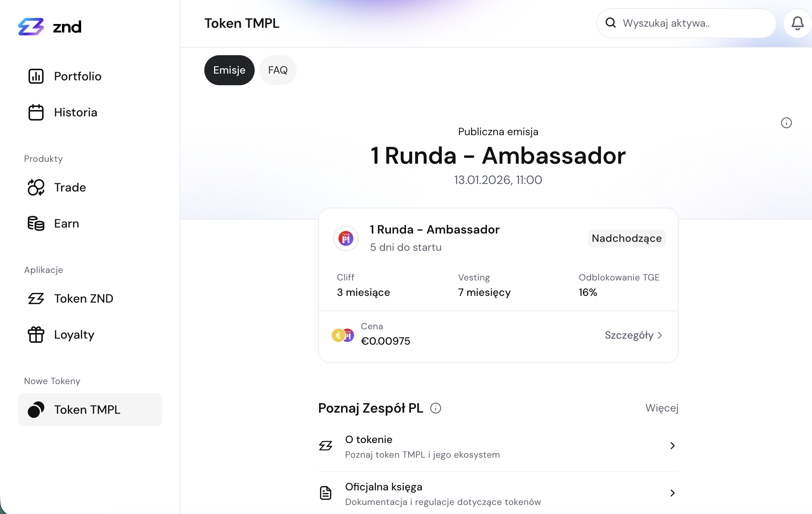The width and height of the screenshot is (812, 514).
Task: Open the Portfolio section icon
Action: click(36, 76)
